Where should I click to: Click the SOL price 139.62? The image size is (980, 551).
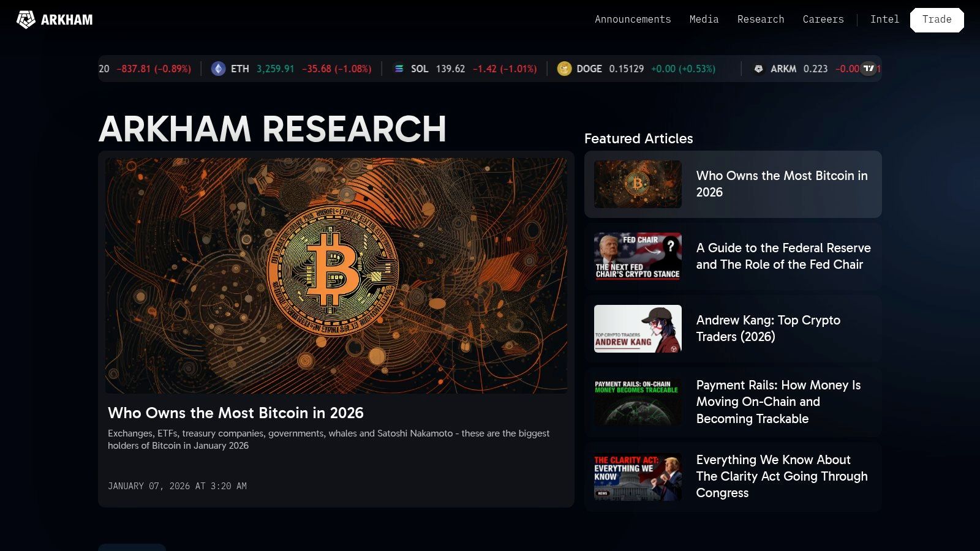[451, 69]
